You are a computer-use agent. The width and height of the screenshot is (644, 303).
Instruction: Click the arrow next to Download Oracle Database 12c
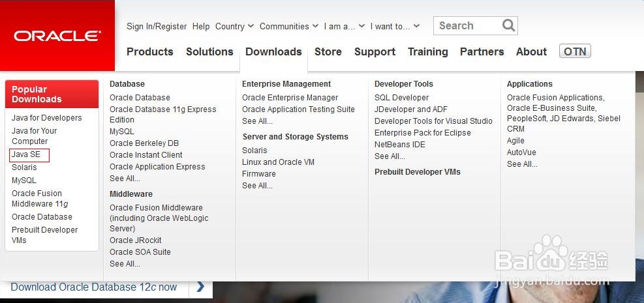pos(200,287)
